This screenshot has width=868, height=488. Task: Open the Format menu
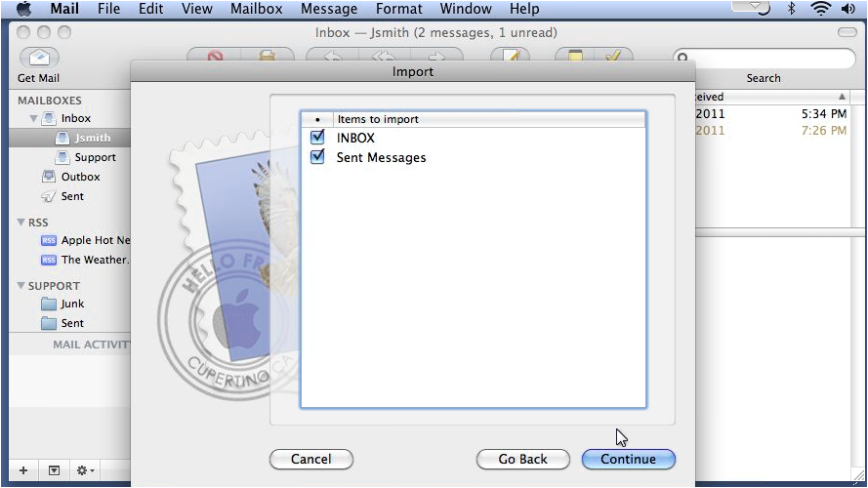(x=398, y=9)
